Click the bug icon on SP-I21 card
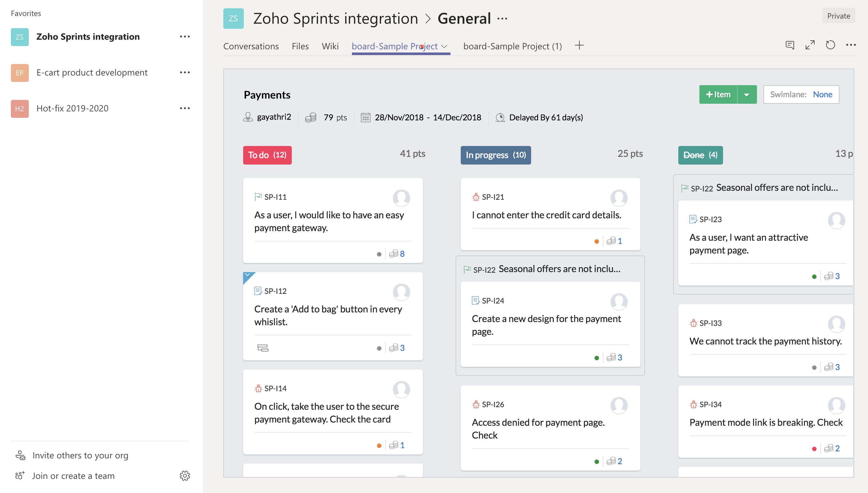The width and height of the screenshot is (868, 493). tap(476, 197)
